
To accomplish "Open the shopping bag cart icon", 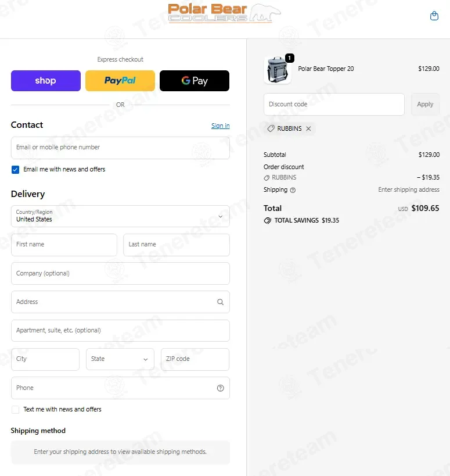I will [x=434, y=16].
